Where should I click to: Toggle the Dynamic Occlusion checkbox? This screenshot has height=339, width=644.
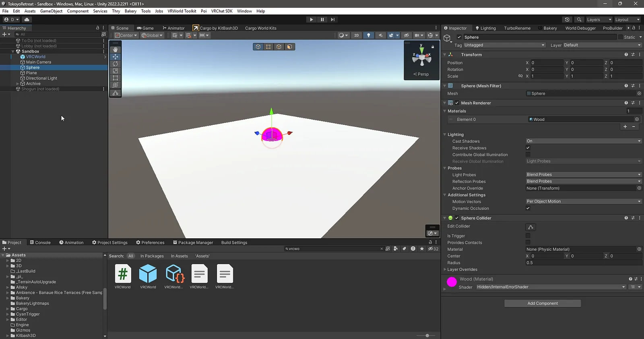click(528, 208)
